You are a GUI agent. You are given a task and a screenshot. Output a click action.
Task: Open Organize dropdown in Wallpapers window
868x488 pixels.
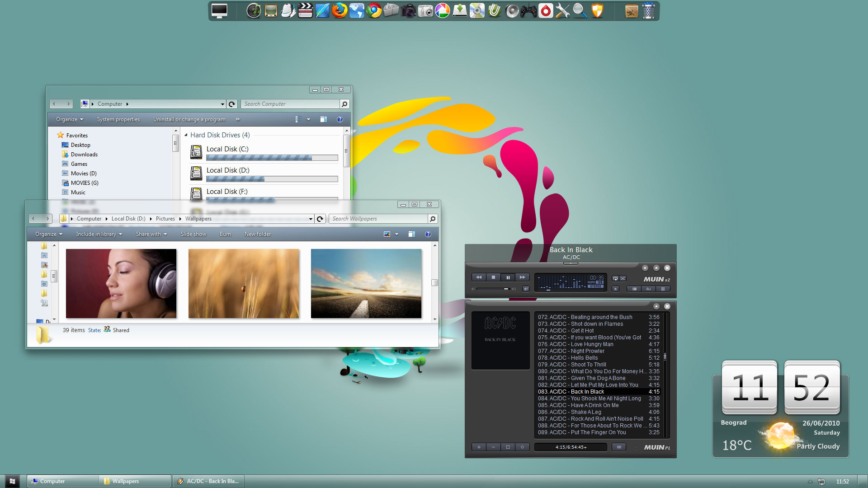point(48,234)
